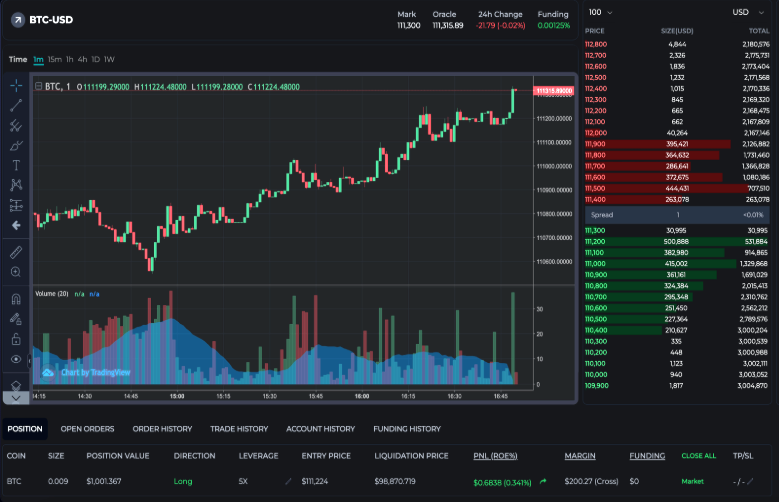The height and width of the screenshot is (502, 779).
Task: Toggle lock all drawing tools
Action: pos(16,339)
